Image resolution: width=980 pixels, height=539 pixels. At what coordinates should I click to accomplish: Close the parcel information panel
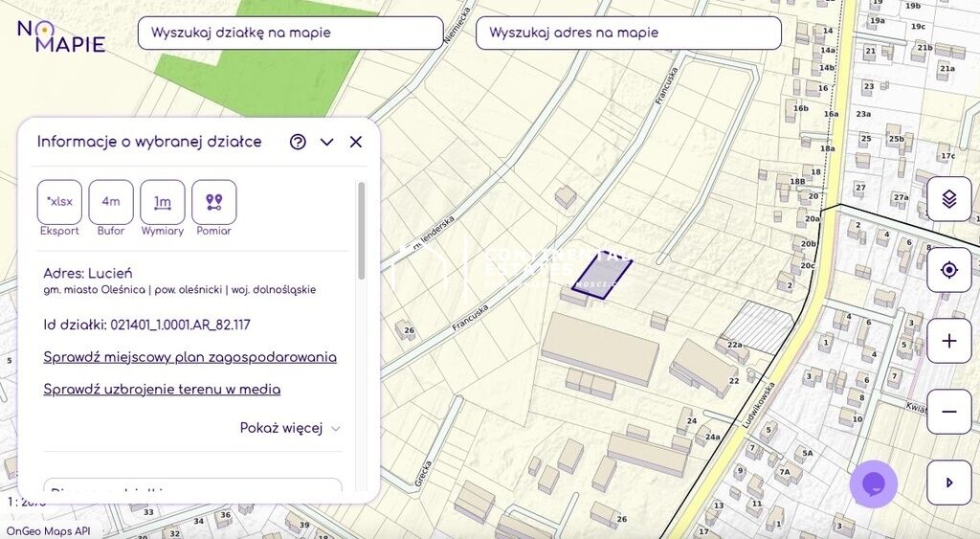356,142
